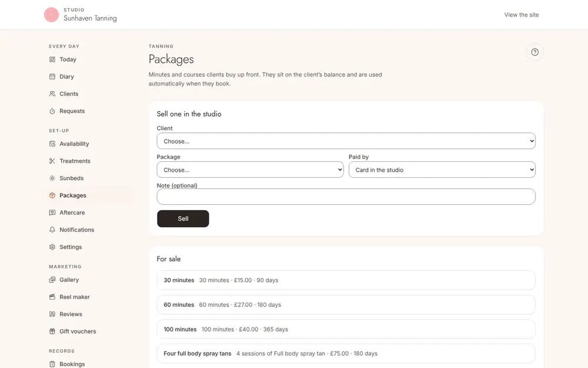The width and height of the screenshot is (588, 368).
Task: Open Settings in the sidebar
Action: (x=71, y=247)
